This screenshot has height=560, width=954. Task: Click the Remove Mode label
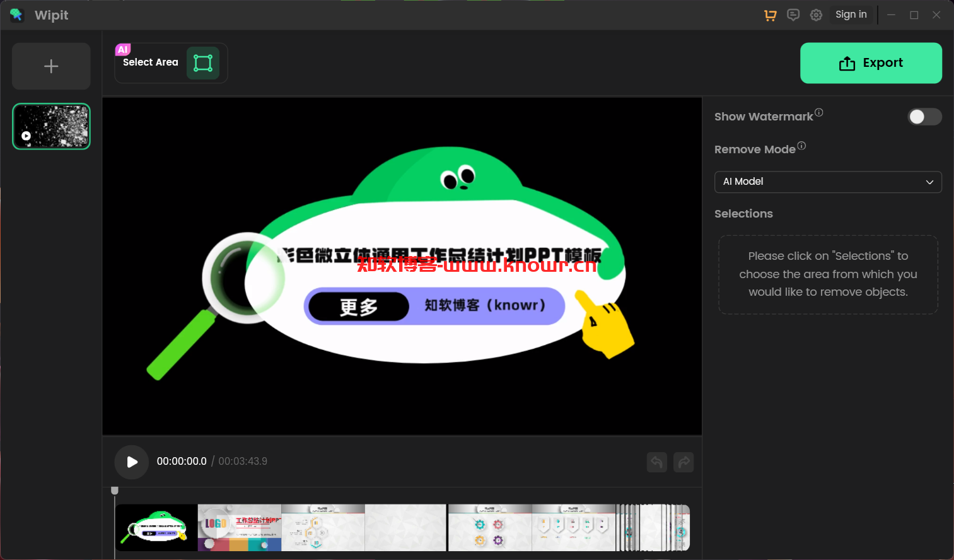point(755,149)
